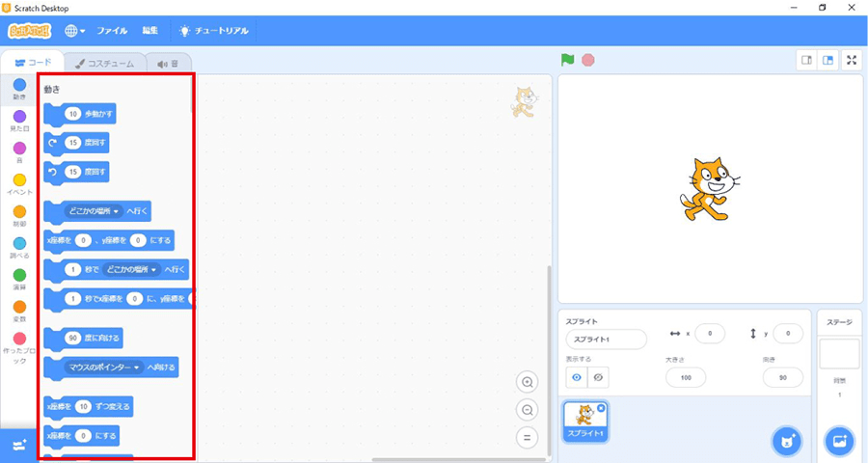Click the sprite y position field

click(x=788, y=334)
